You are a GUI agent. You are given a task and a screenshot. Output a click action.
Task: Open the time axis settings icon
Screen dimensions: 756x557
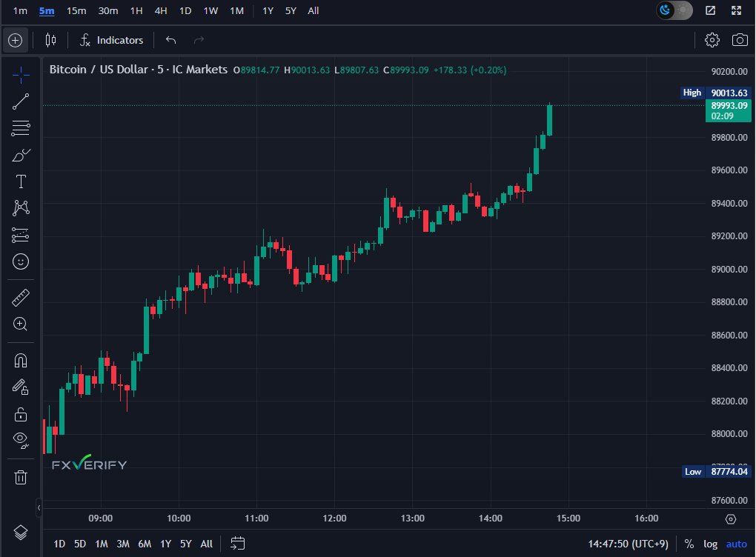[731, 519]
